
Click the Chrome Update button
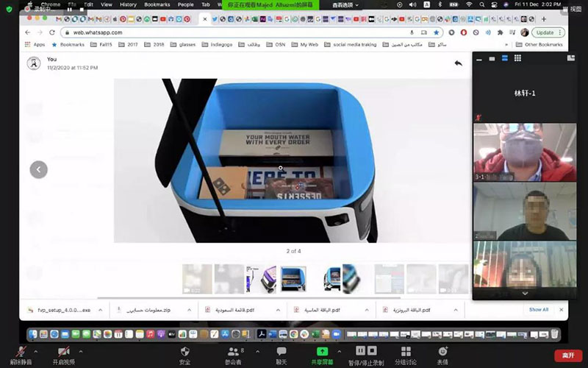pos(548,32)
